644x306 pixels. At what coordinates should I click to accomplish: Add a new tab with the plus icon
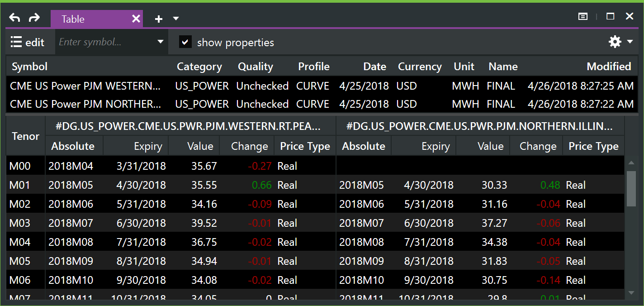(x=158, y=19)
